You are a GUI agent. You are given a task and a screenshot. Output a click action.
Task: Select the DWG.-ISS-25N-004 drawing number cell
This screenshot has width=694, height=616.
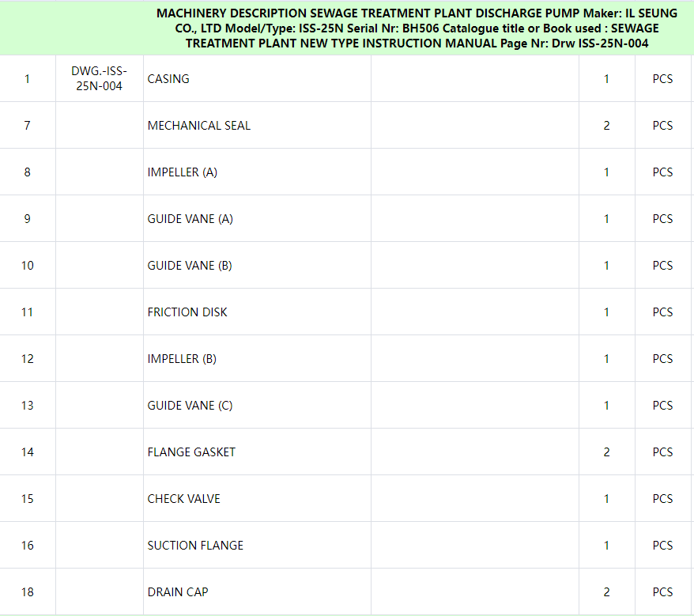point(99,79)
